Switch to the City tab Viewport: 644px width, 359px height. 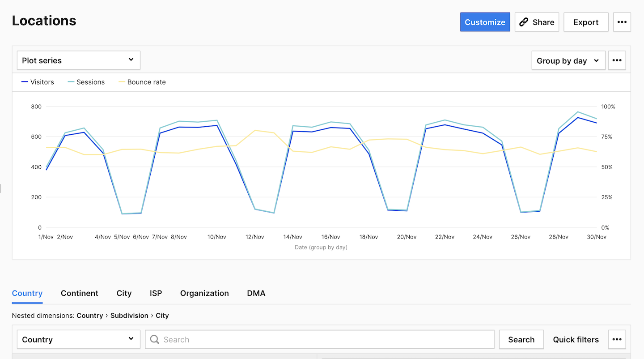(124, 293)
